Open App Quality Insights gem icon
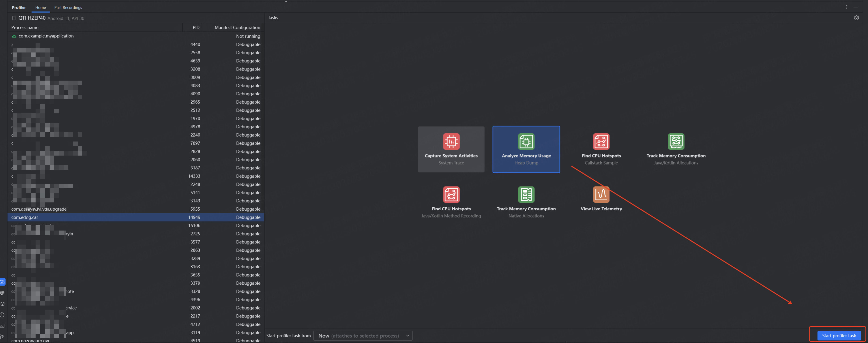 (2, 293)
